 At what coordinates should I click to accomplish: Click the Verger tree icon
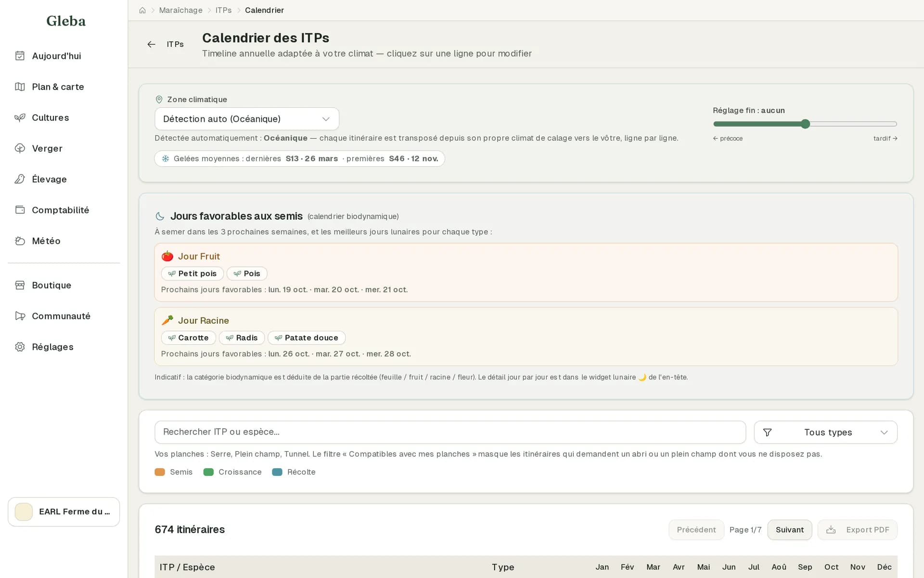pos(20,148)
